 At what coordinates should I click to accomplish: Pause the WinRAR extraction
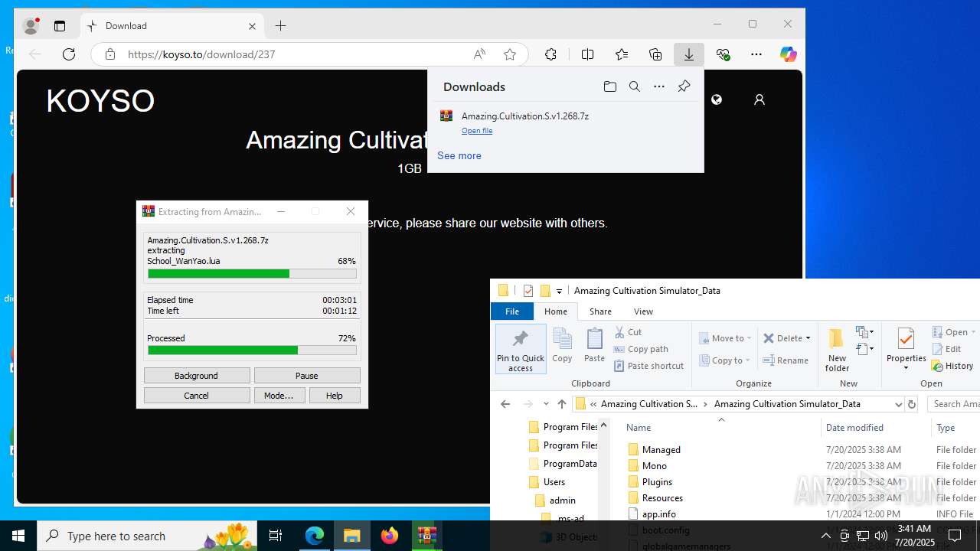(x=307, y=376)
